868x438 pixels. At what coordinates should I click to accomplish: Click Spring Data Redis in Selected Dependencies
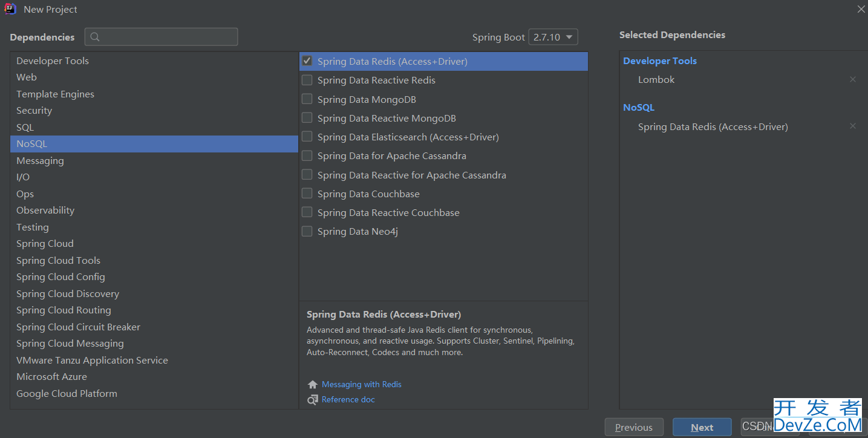click(713, 126)
